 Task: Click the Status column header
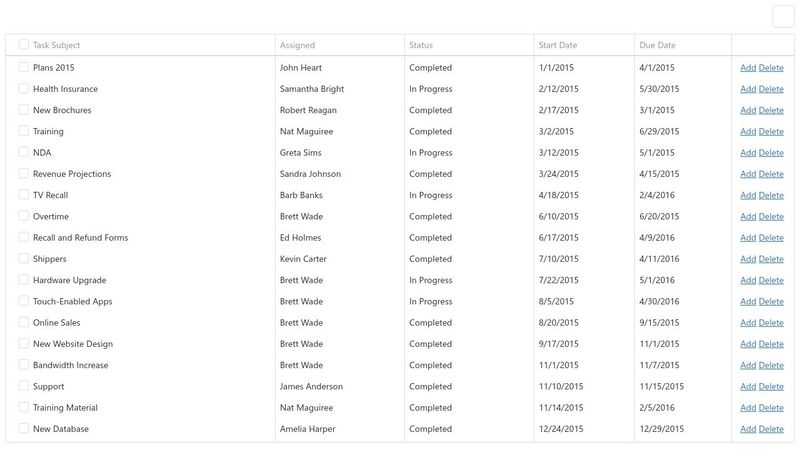point(421,45)
